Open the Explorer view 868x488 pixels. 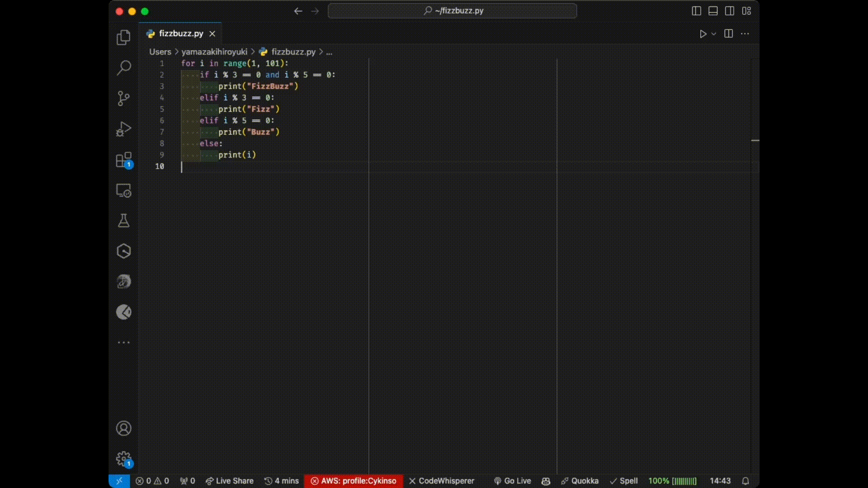(x=123, y=37)
